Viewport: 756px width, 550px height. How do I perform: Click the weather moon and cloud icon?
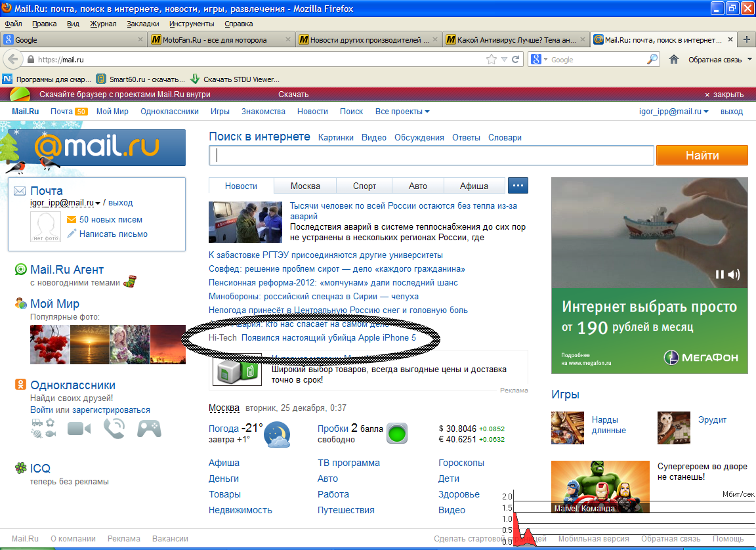pyautogui.click(x=278, y=434)
